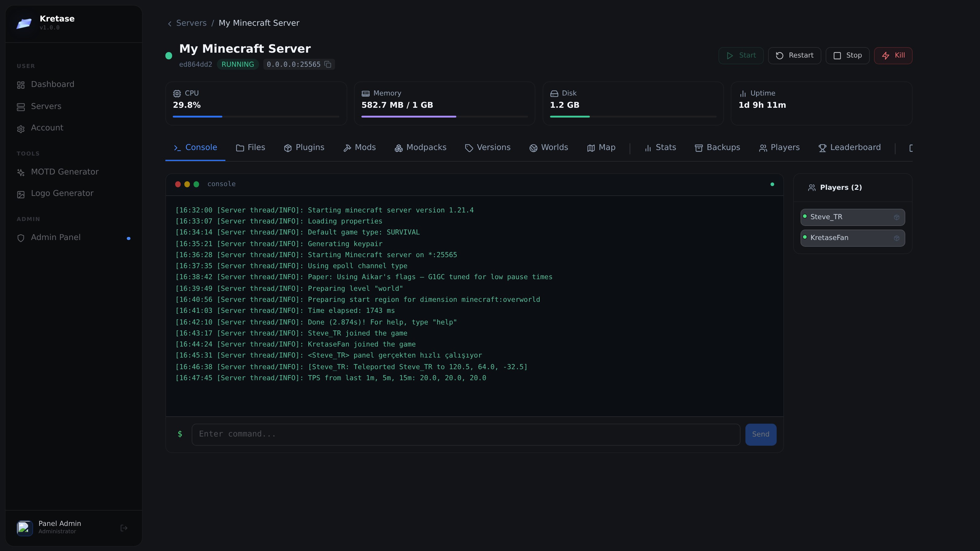
Task: Open the Players tab
Action: tap(779, 148)
